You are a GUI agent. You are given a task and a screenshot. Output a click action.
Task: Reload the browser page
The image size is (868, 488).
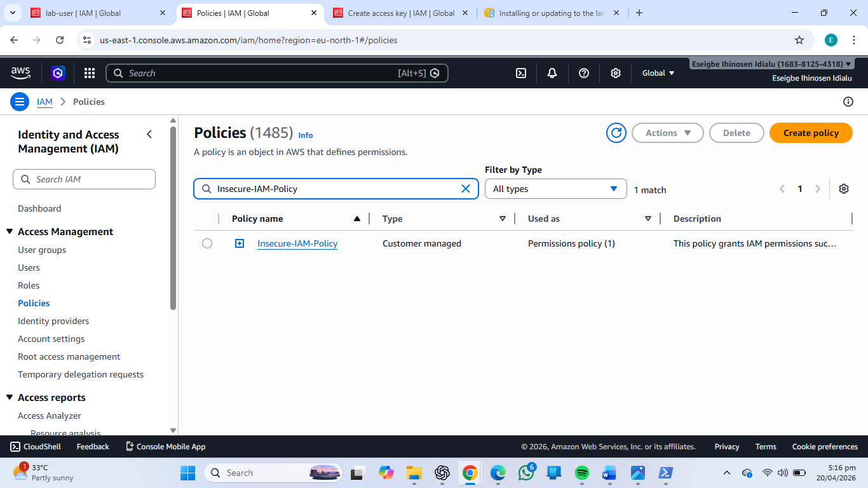tap(60, 40)
